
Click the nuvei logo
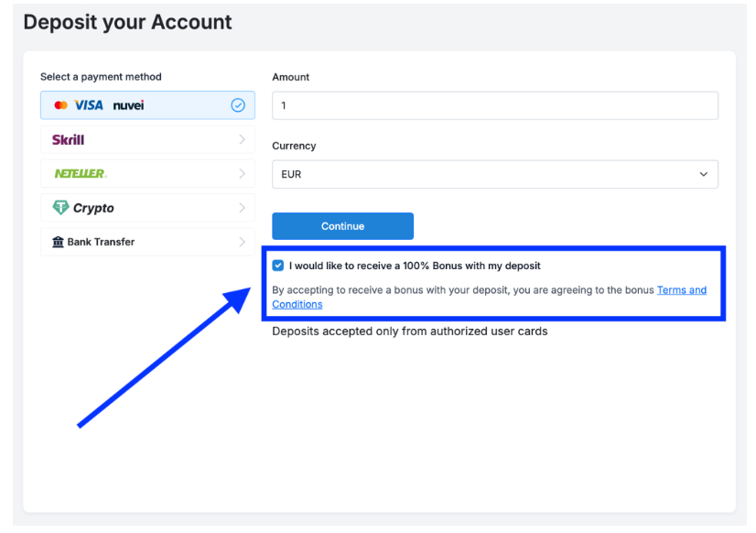pos(128,105)
